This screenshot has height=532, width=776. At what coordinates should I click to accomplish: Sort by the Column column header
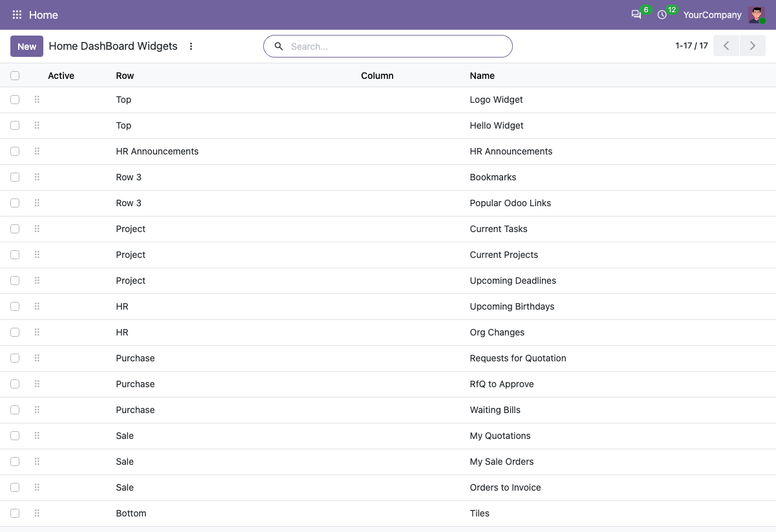pos(377,76)
